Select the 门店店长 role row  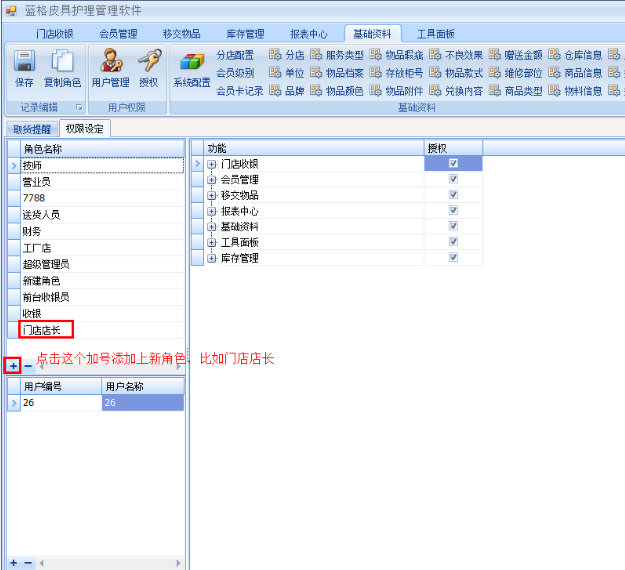click(46, 329)
